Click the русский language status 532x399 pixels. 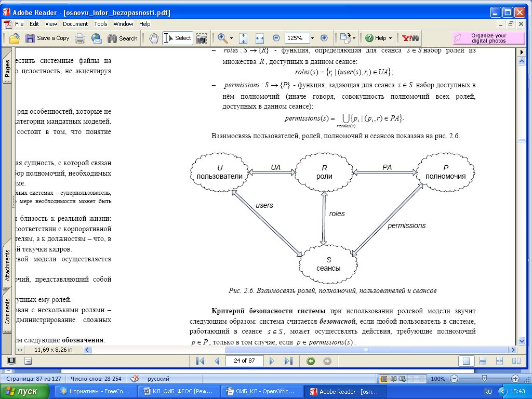pyautogui.click(x=158, y=379)
